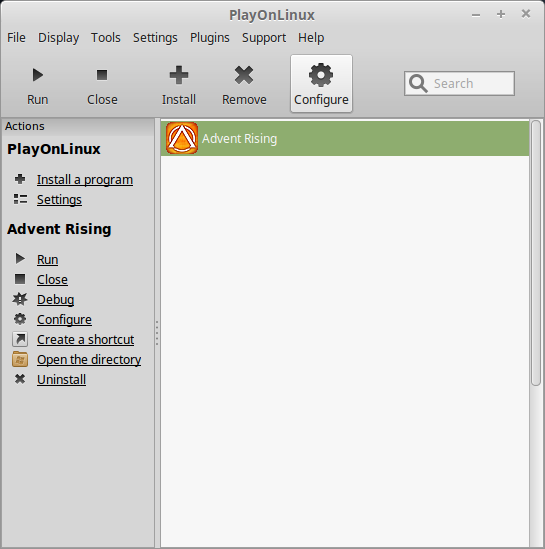Image resolution: width=545 pixels, height=549 pixels.
Task: Click the Settings link in Actions panel
Action: [x=60, y=200]
